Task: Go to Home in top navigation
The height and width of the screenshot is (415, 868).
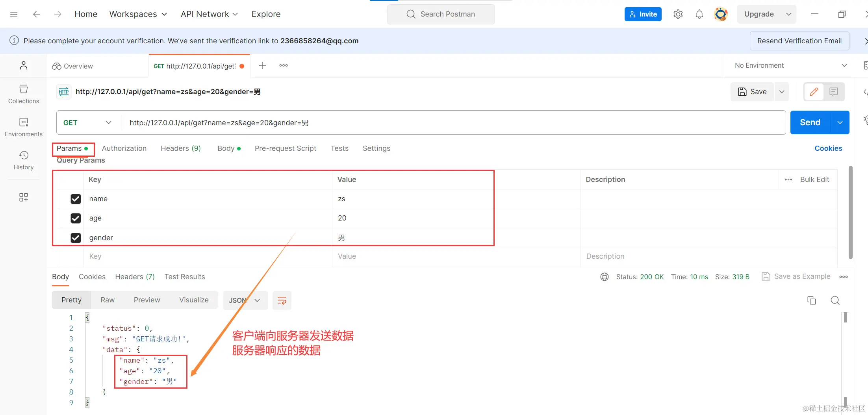Action: (86, 14)
